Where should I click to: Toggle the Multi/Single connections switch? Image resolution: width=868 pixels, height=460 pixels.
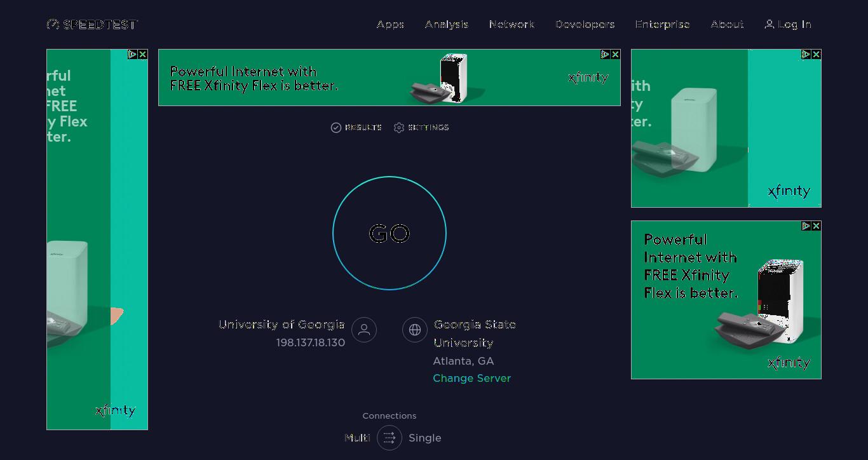390,438
